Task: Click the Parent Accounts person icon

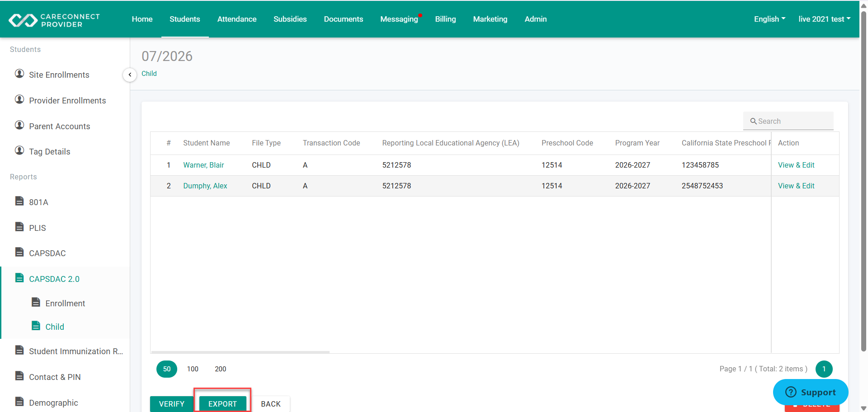Action: (x=19, y=125)
